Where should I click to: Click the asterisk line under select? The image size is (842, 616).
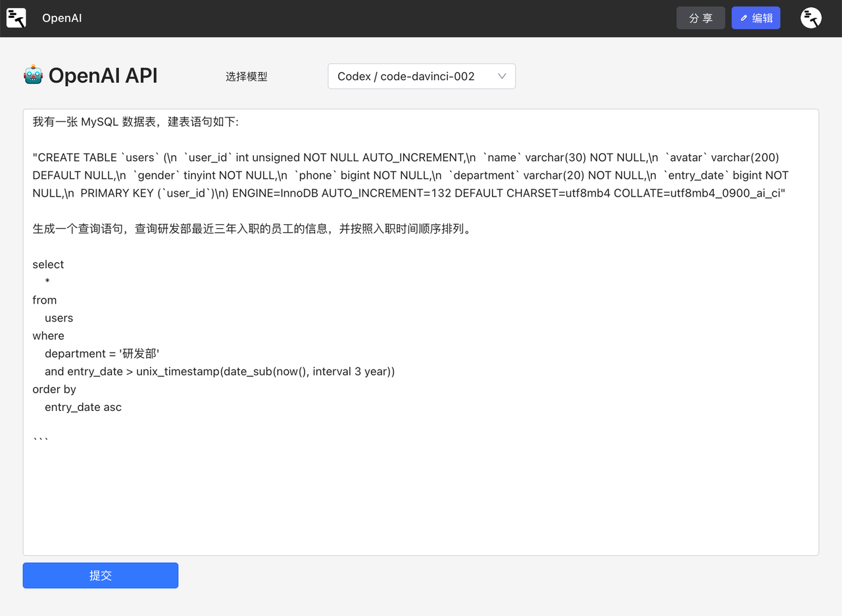coord(47,282)
